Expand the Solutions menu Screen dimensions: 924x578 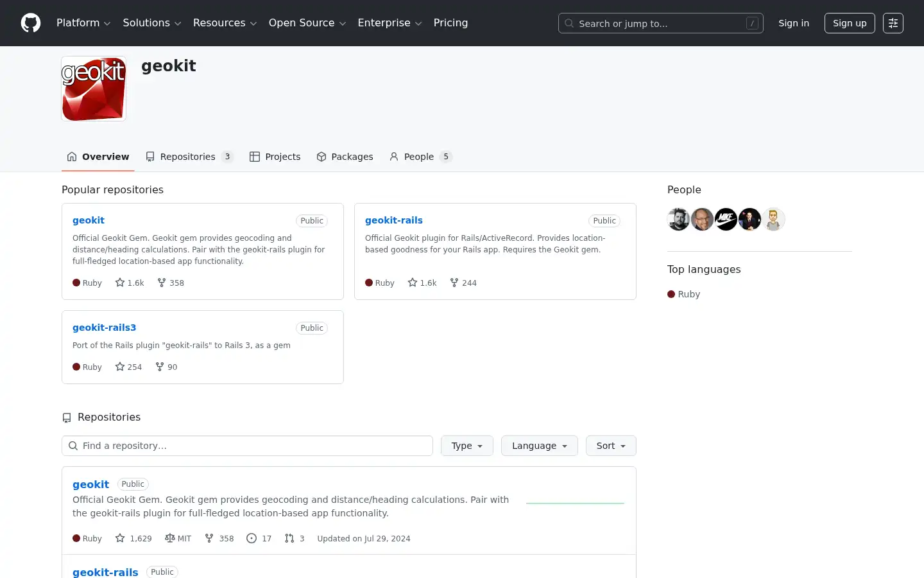(x=152, y=23)
